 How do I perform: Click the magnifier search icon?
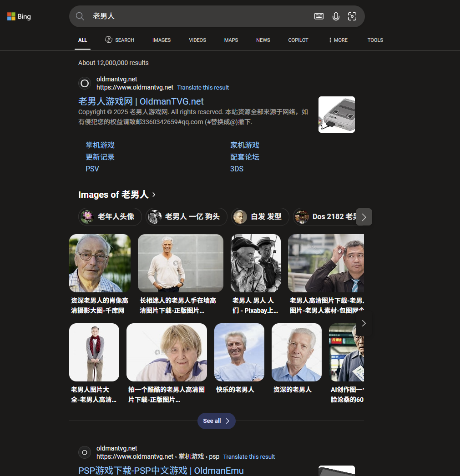coord(80,16)
